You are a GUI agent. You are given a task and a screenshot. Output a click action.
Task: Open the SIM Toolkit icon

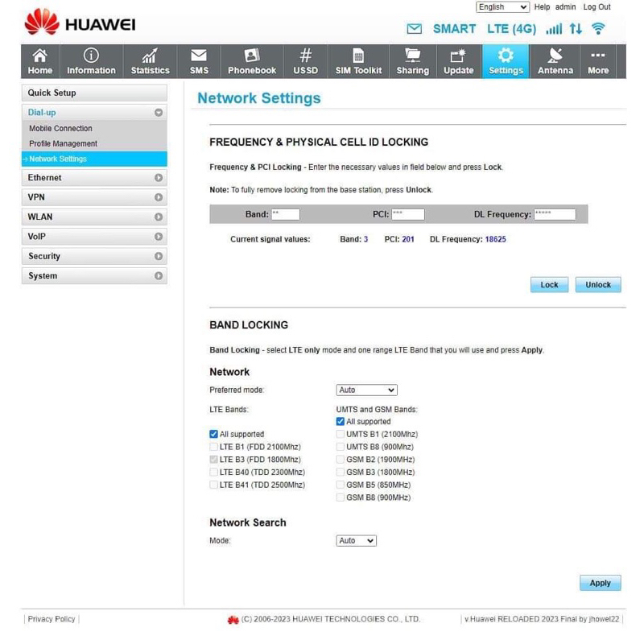pyautogui.click(x=358, y=56)
